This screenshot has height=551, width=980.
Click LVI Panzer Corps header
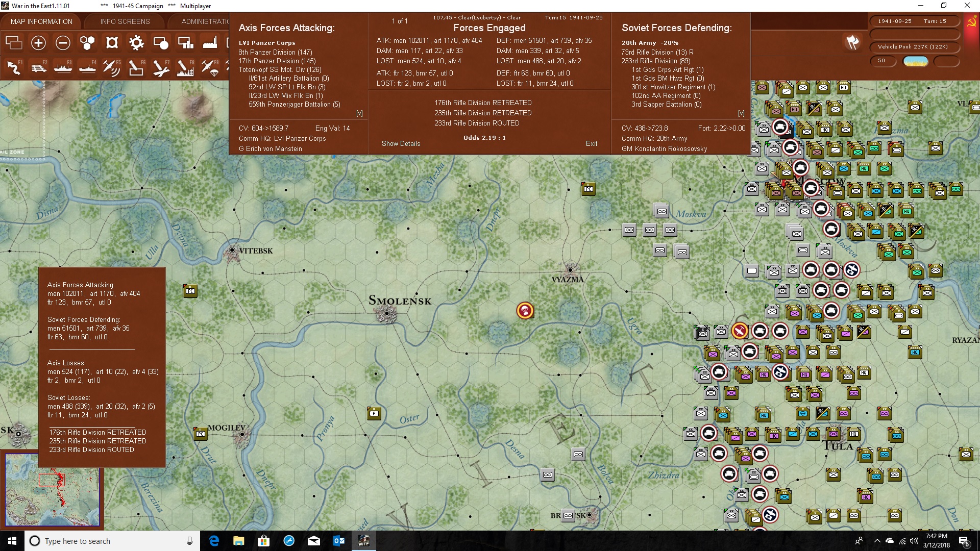click(267, 43)
